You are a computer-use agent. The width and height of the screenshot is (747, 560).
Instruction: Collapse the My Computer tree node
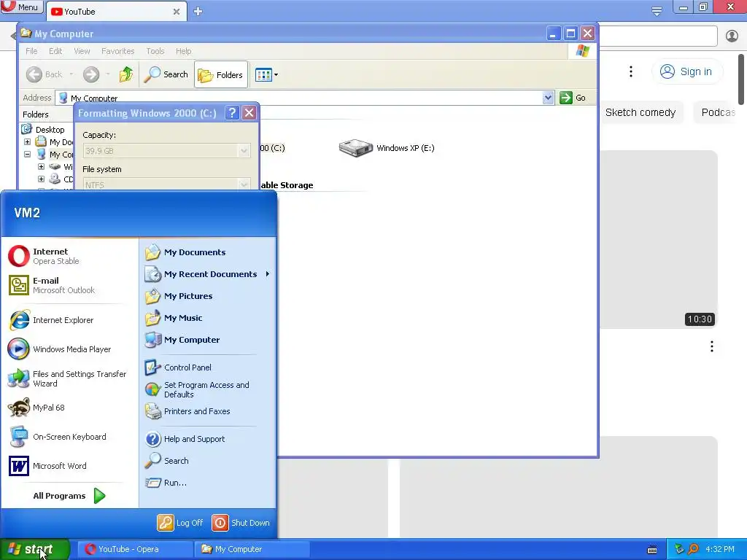pos(27,155)
